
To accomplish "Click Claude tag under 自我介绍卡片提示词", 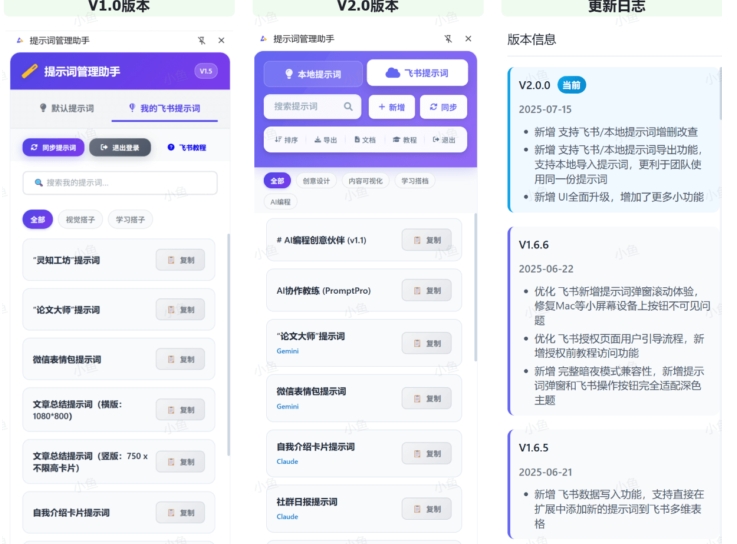I will (x=287, y=461).
